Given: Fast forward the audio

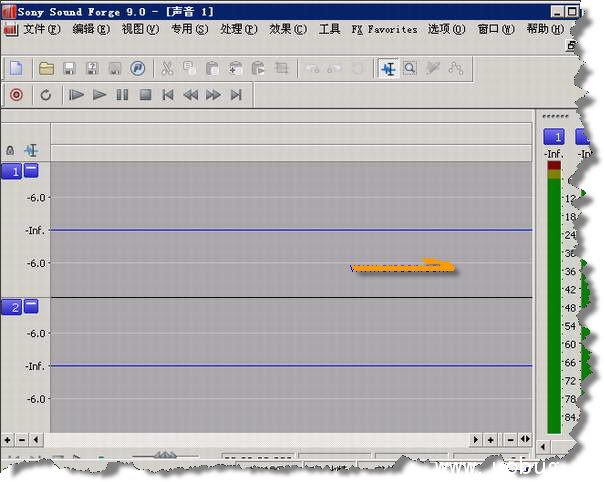Looking at the screenshot, I should [213, 95].
